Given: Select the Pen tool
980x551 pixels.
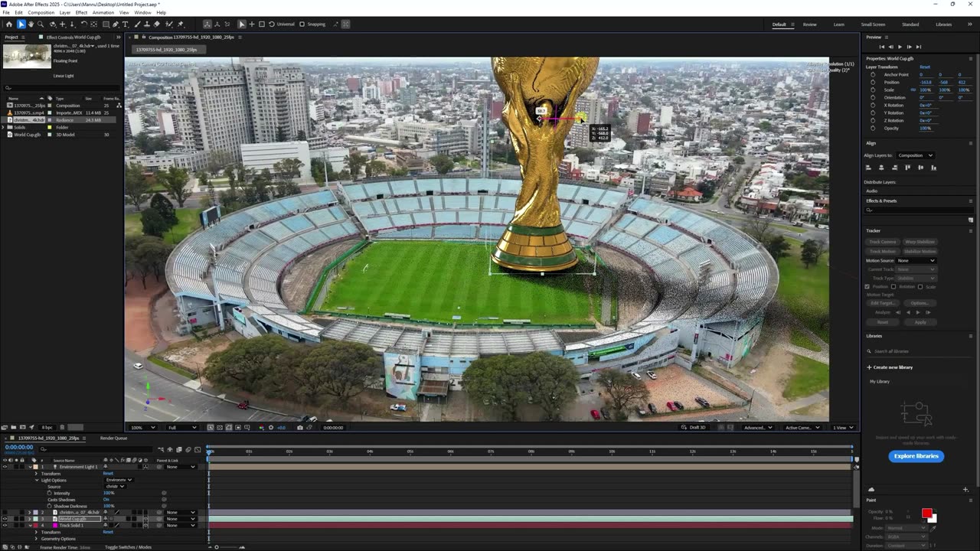Looking at the screenshot, I should pyautogui.click(x=116, y=24).
